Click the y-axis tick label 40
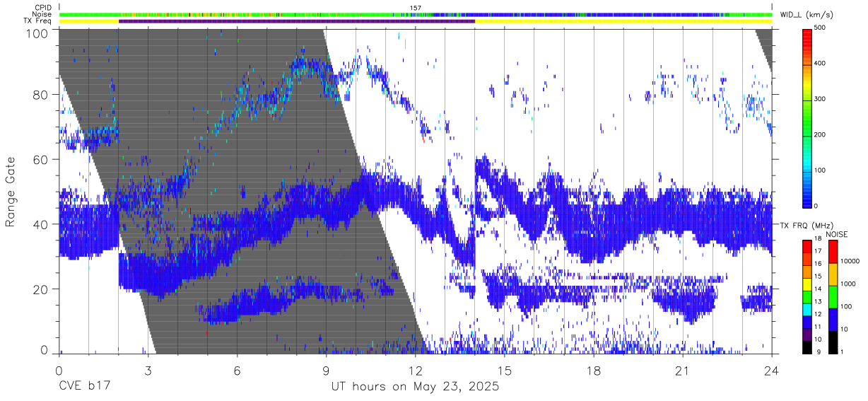 point(42,224)
